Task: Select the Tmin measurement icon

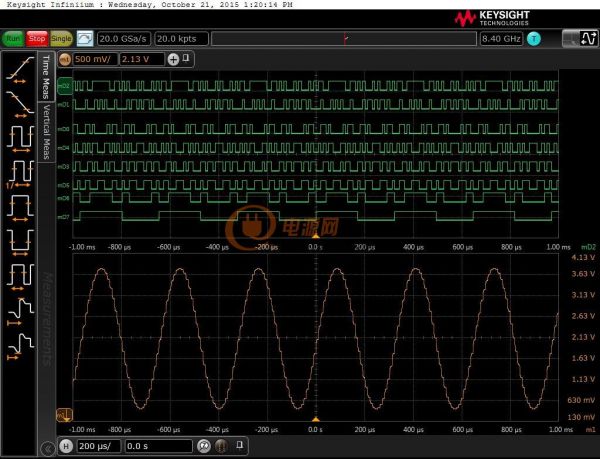Action: click(20, 346)
